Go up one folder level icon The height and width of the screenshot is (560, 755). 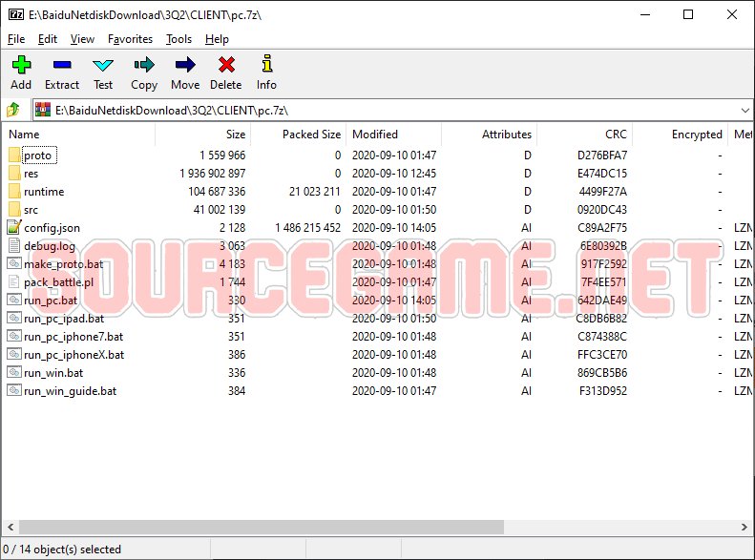point(13,110)
